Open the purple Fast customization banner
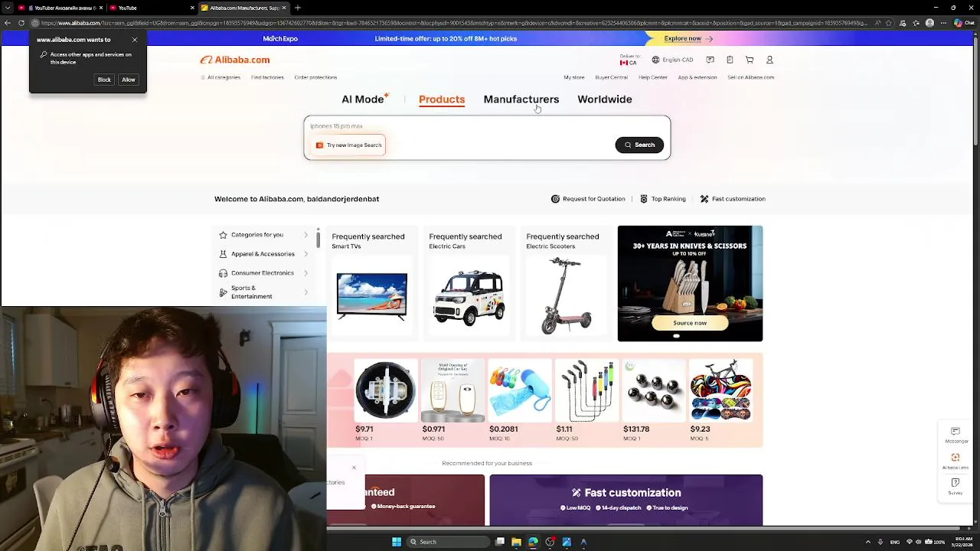 coord(626,500)
